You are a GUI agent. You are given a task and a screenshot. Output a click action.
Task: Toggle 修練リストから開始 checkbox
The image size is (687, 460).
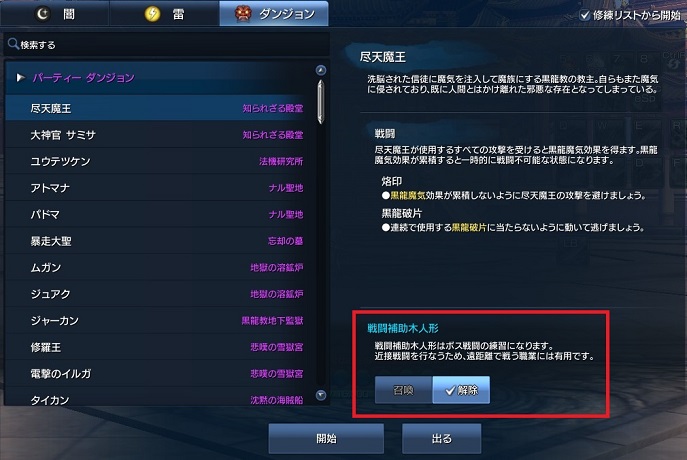(584, 15)
